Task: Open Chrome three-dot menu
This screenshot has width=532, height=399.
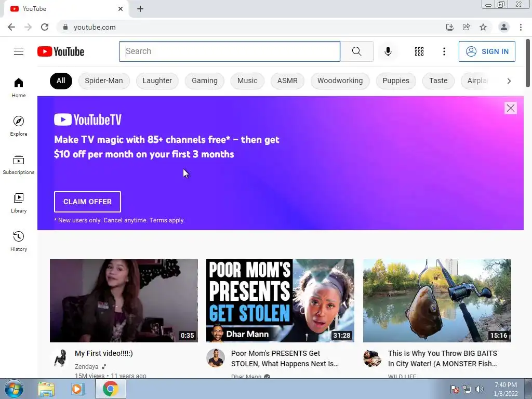Action: [521, 27]
